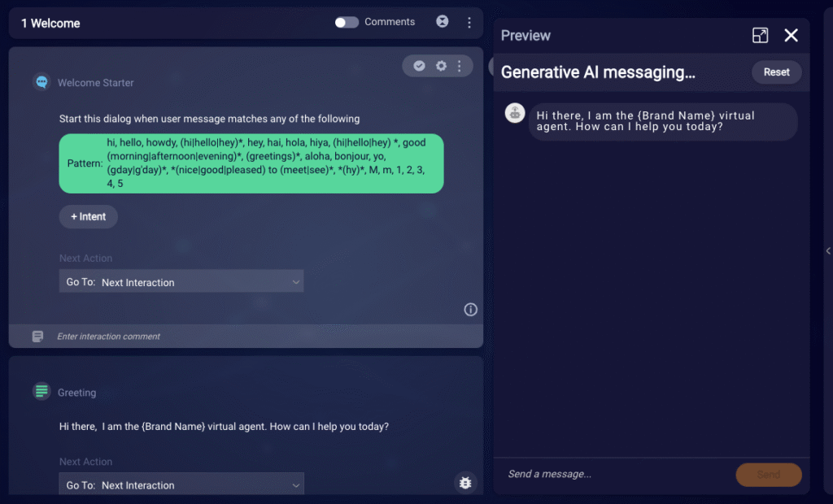Open Greeting Go To Next Interaction dropdown
Viewport: 833px width, 504px height.
click(181, 484)
